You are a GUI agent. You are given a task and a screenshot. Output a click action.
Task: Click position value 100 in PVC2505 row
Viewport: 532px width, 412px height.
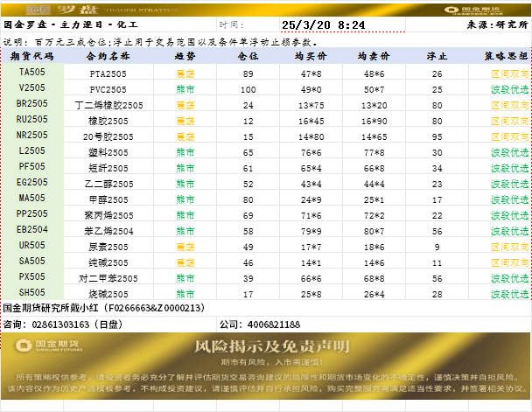[248, 89]
